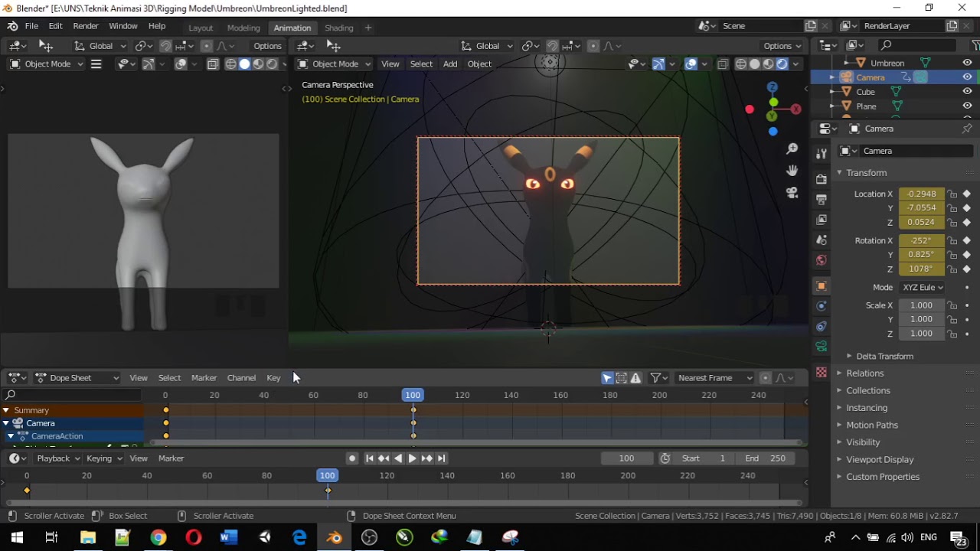
Task: Open the Render properties tab
Action: click(x=822, y=179)
